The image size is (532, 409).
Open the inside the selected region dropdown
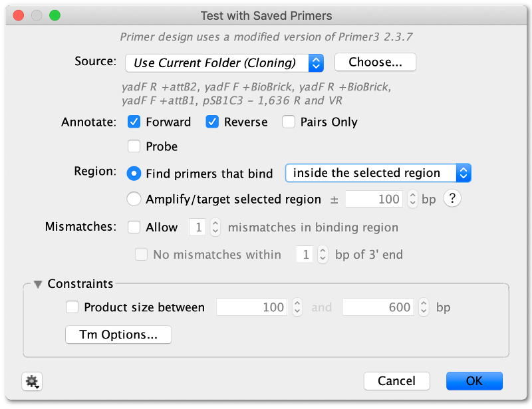pos(378,173)
